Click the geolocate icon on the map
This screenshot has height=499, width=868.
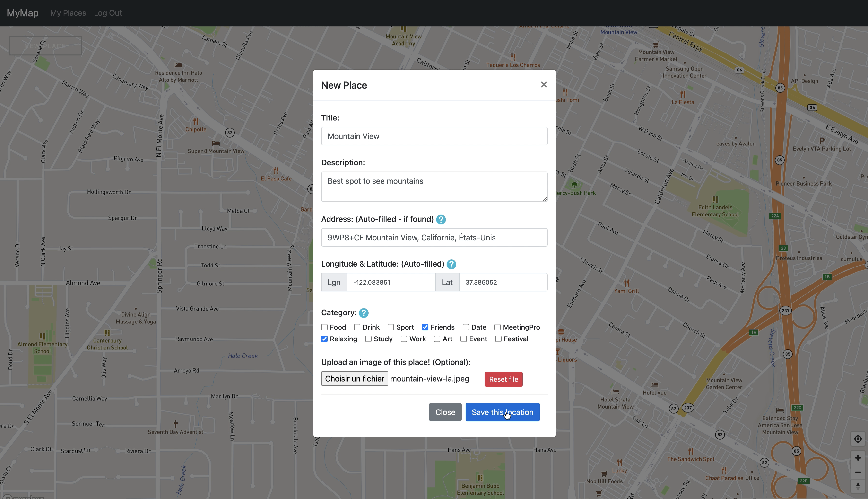click(x=858, y=439)
